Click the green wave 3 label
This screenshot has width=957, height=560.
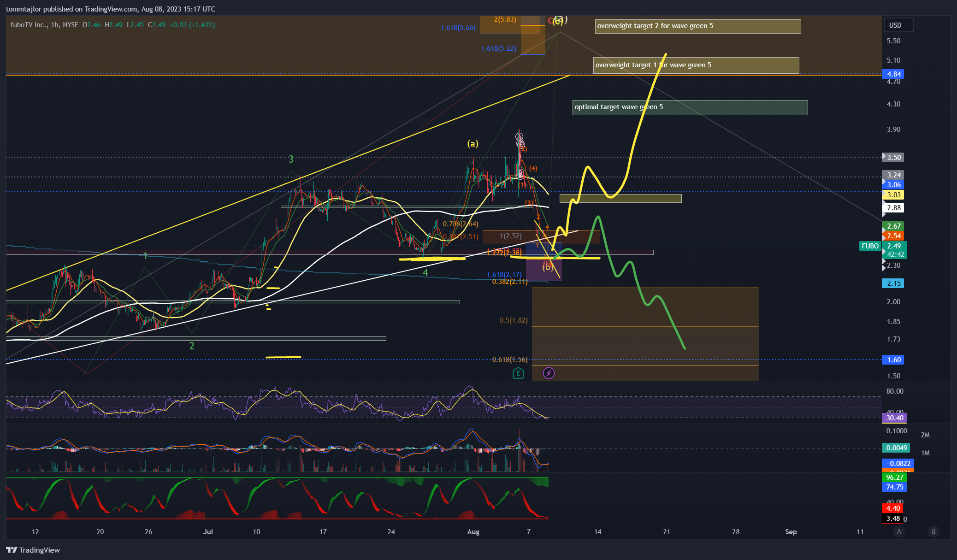pos(291,159)
